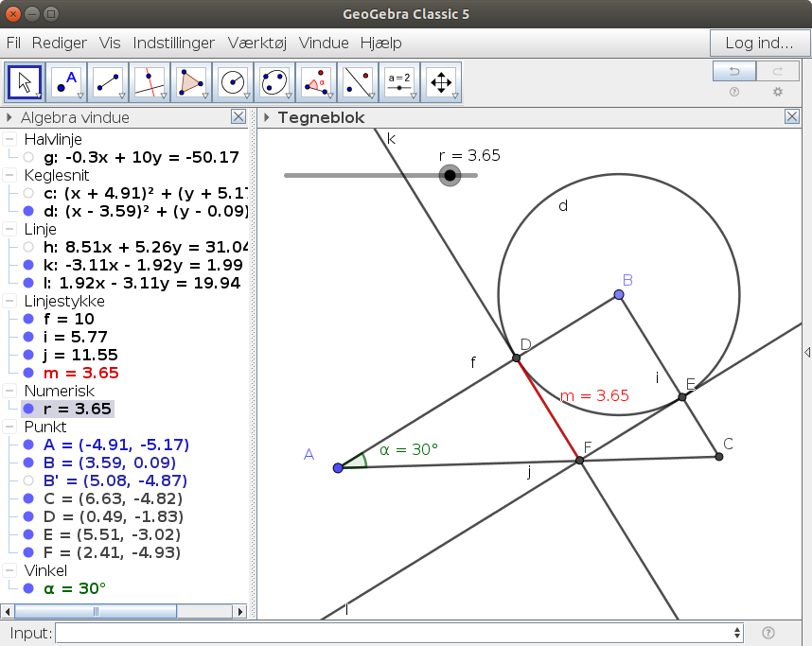Open the Vindue menu
The height and width of the screenshot is (646, 812).
(x=324, y=43)
